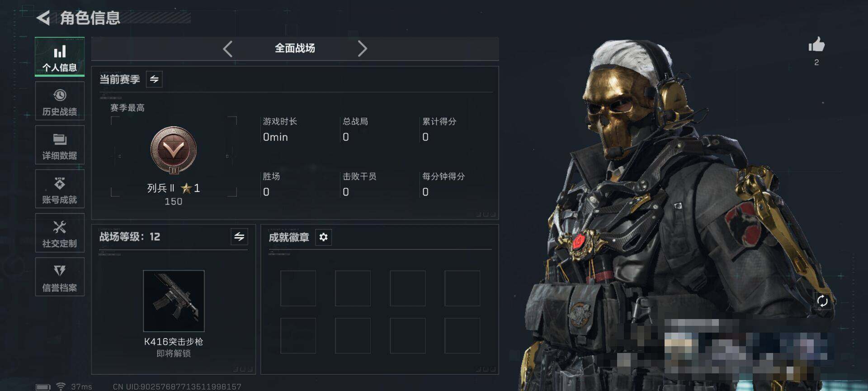
Task: Toggle the swap icon next to 战场等级
Action: (x=239, y=236)
